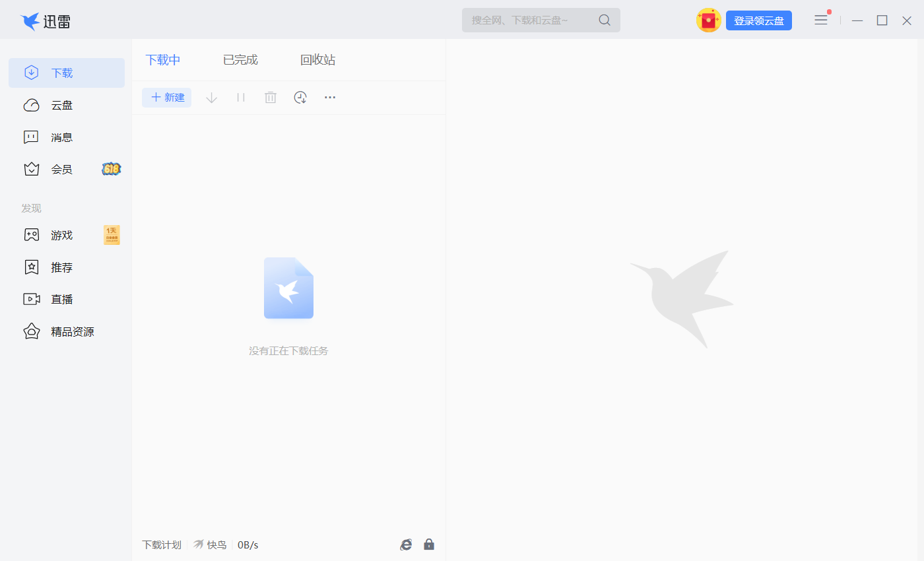Image resolution: width=924 pixels, height=561 pixels.
Task: Click the 新建 new task button
Action: point(167,98)
